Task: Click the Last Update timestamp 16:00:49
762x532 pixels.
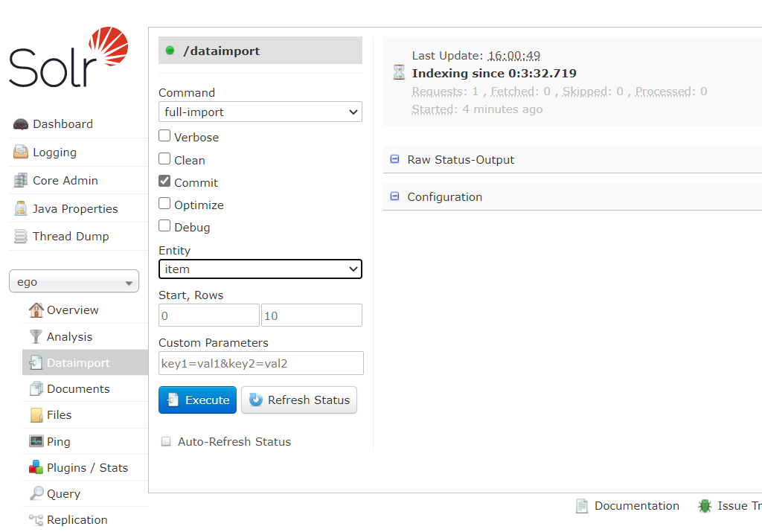Action: click(514, 56)
